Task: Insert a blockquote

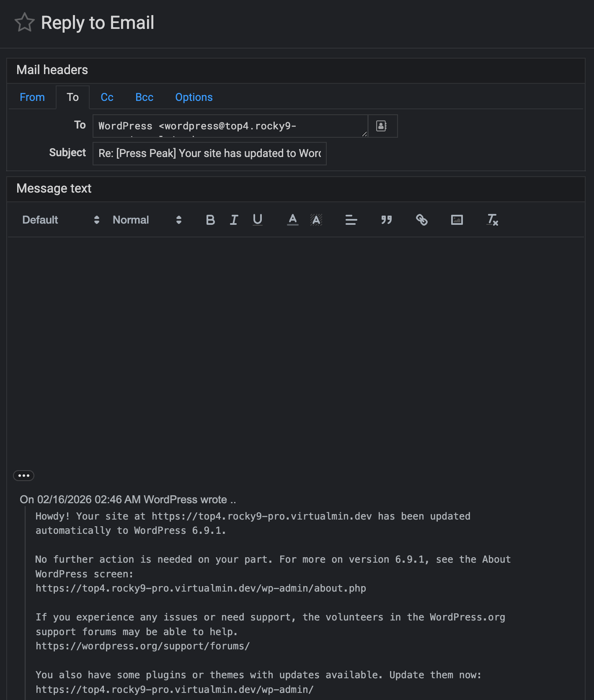Action: pyautogui.click(x=386, y=220)
